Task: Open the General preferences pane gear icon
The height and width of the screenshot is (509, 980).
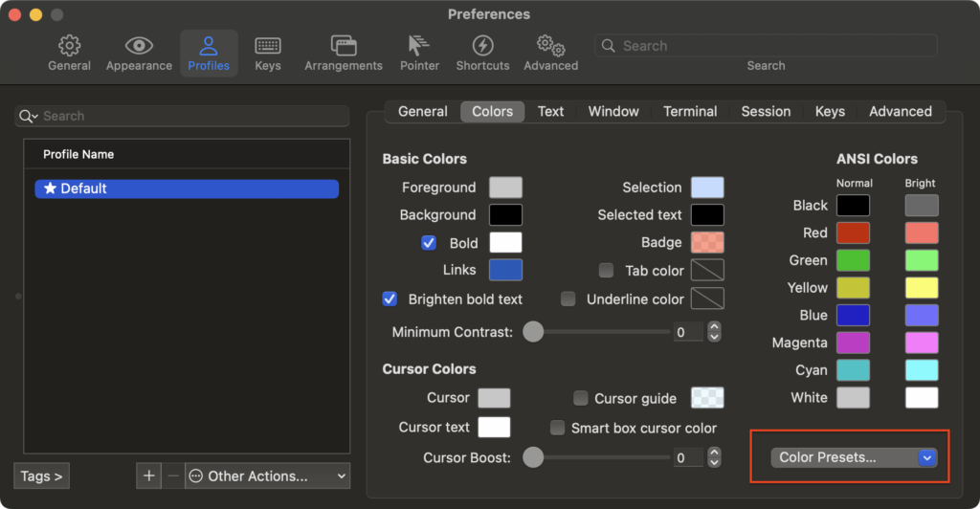Action: pyautogui.click(x=69, y=46)
